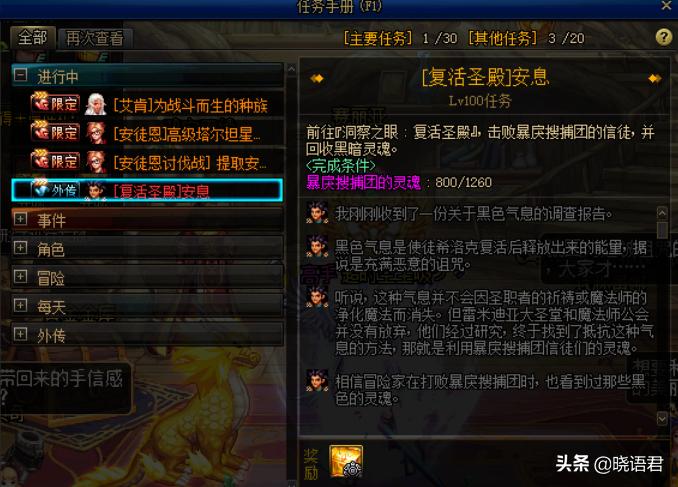
Task: Click the white-haired NPC portrait for 艾肯 quest
Action: [x=95, y=104]
